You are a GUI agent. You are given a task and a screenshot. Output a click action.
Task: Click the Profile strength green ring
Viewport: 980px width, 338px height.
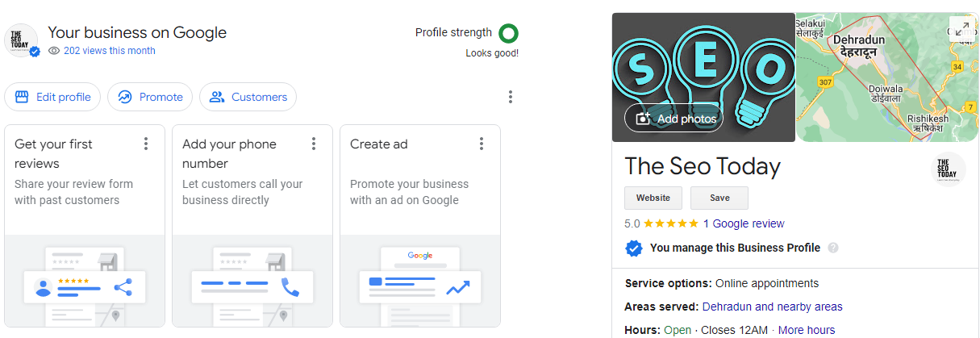(x=508, y=33)
